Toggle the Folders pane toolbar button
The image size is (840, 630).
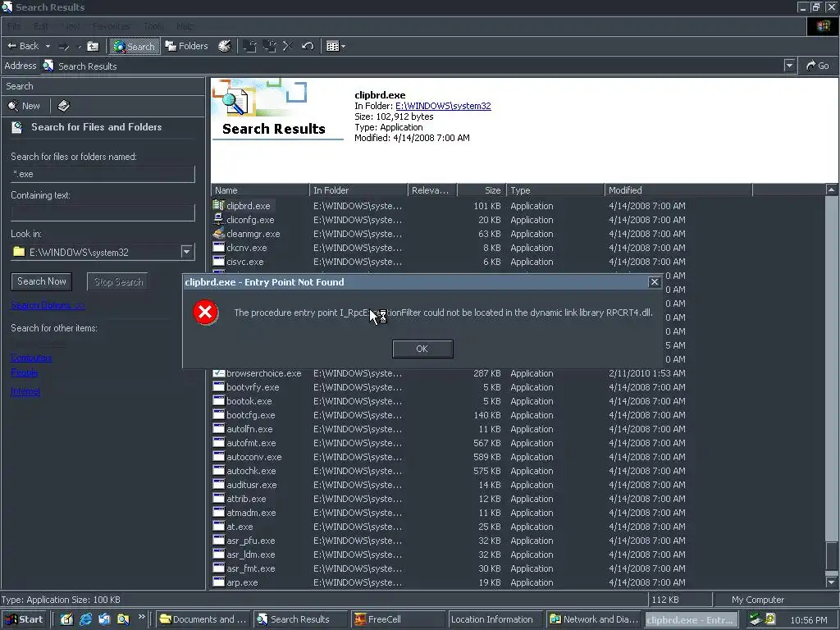[x=186, y=46]
